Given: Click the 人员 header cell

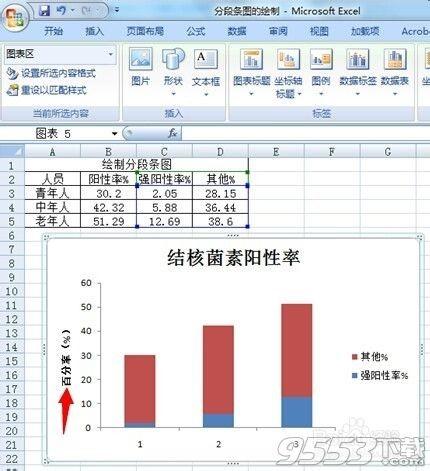Looking at the screenshot, I should pyautogui.click(x=53, y=179).
